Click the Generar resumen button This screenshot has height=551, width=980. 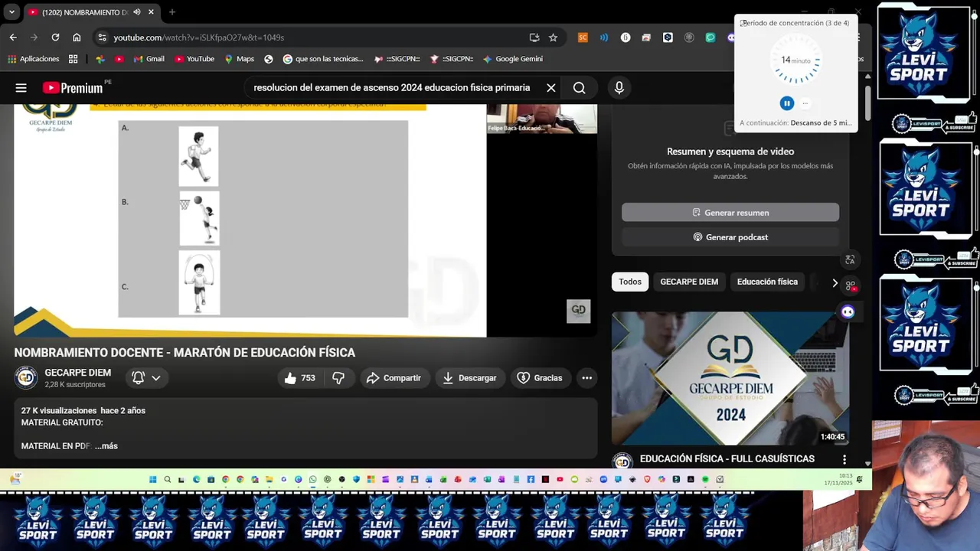tap(730, 213)
